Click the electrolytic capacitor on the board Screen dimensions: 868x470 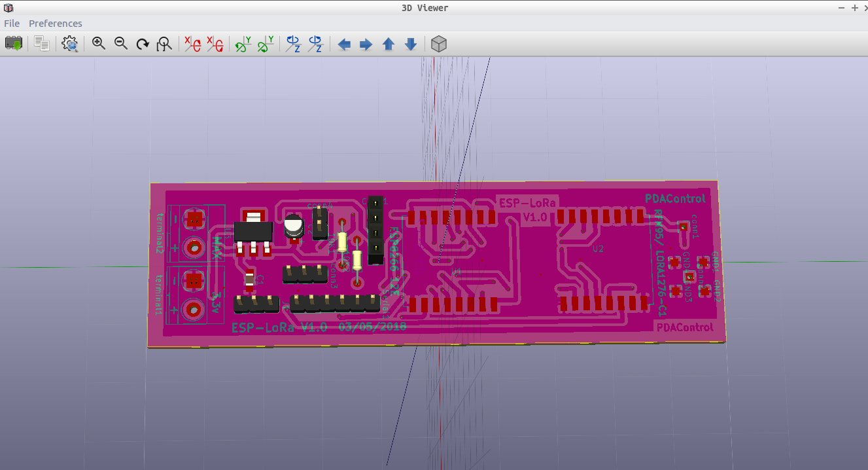tap(294, 226)
